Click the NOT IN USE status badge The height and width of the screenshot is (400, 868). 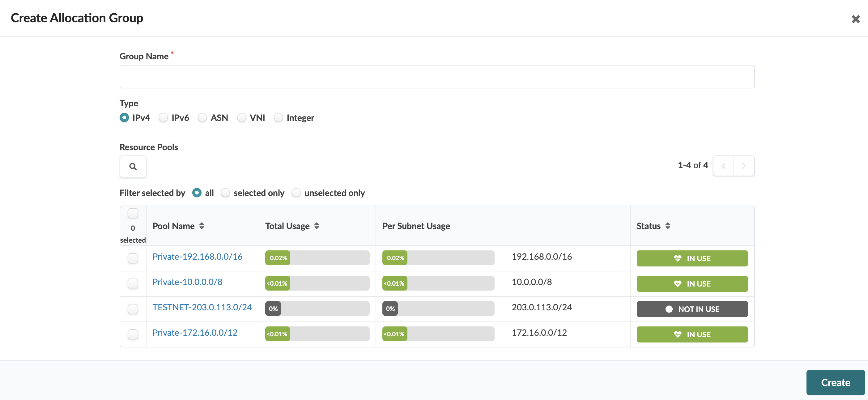(692, 309)
